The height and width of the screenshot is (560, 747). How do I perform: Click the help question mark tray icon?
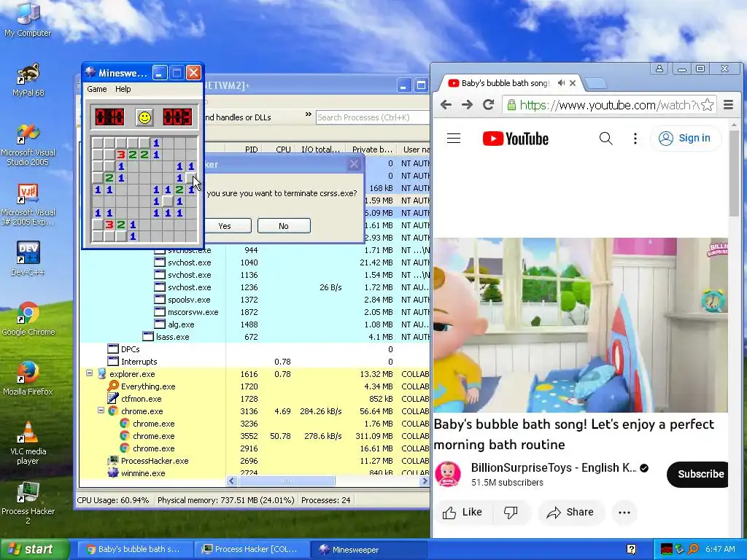pyautogui.click(x=632, y=550)
